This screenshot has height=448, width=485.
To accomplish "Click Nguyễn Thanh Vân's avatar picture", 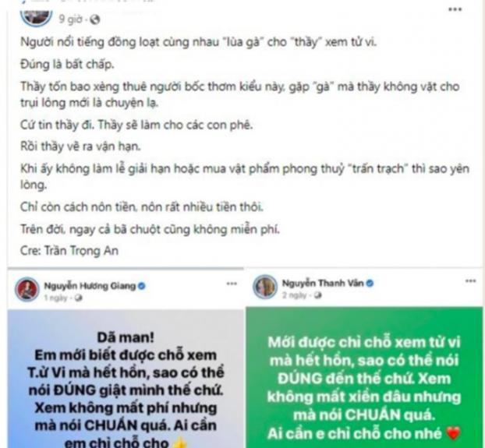I will pyautogui.click(x=265, y=287).
